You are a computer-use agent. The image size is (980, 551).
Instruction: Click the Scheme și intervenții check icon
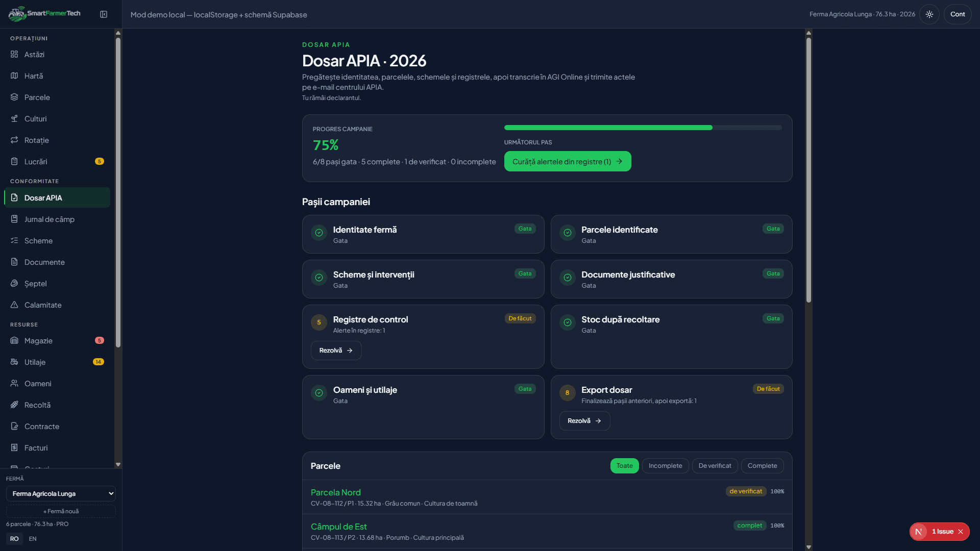[x=319, y=278]
